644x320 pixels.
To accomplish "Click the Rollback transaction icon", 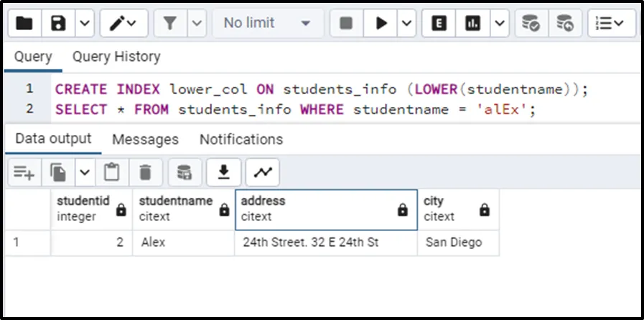I will click(x=566, y=24).
